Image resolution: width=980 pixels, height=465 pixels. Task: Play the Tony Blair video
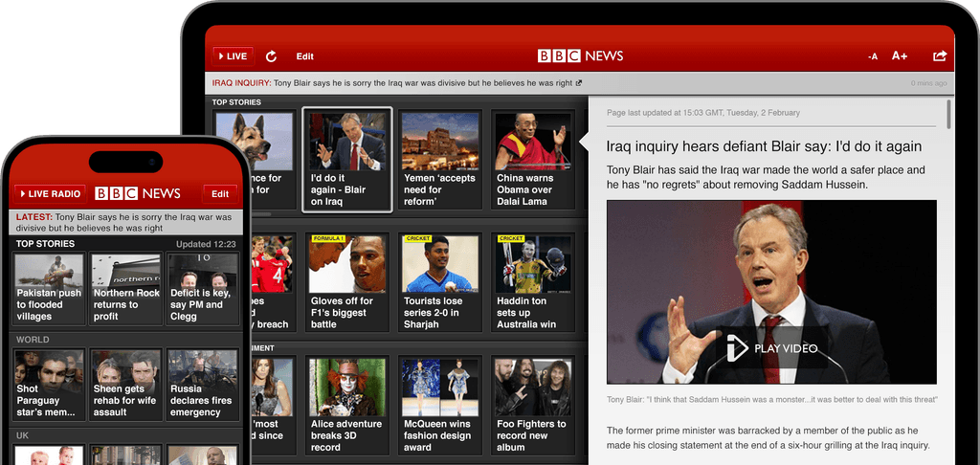[772, 348]
